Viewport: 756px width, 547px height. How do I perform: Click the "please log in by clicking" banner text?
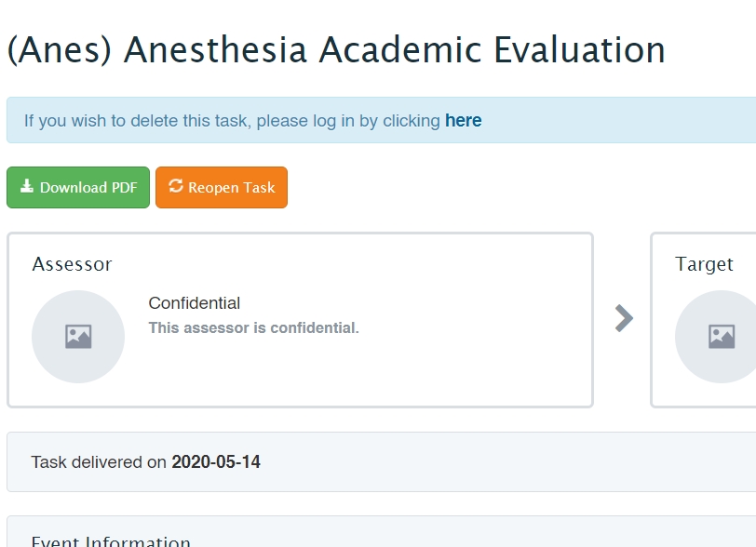[x=348, y=120]
